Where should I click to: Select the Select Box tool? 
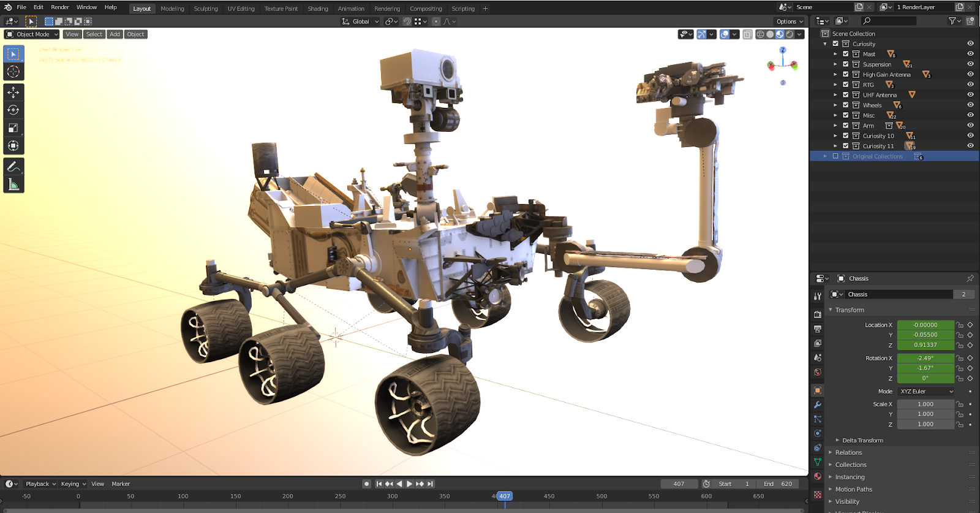click(x=13, y=54)
